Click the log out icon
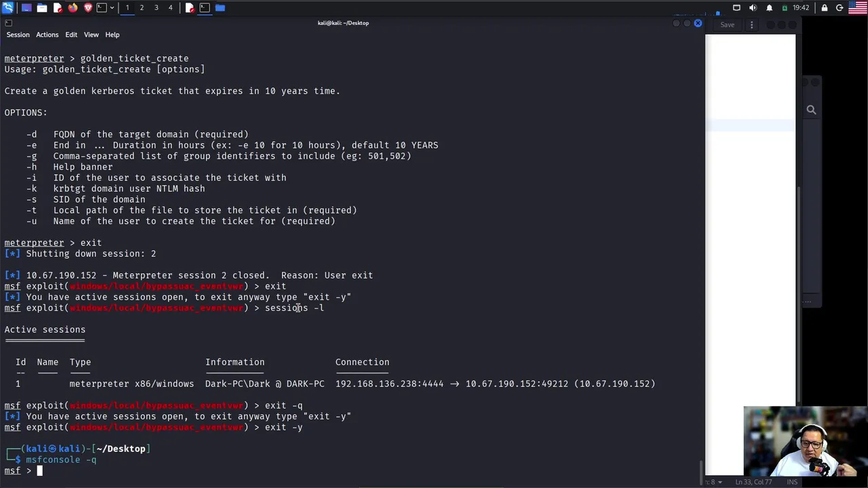Viewport: 868px width, 488px height. 840,7
